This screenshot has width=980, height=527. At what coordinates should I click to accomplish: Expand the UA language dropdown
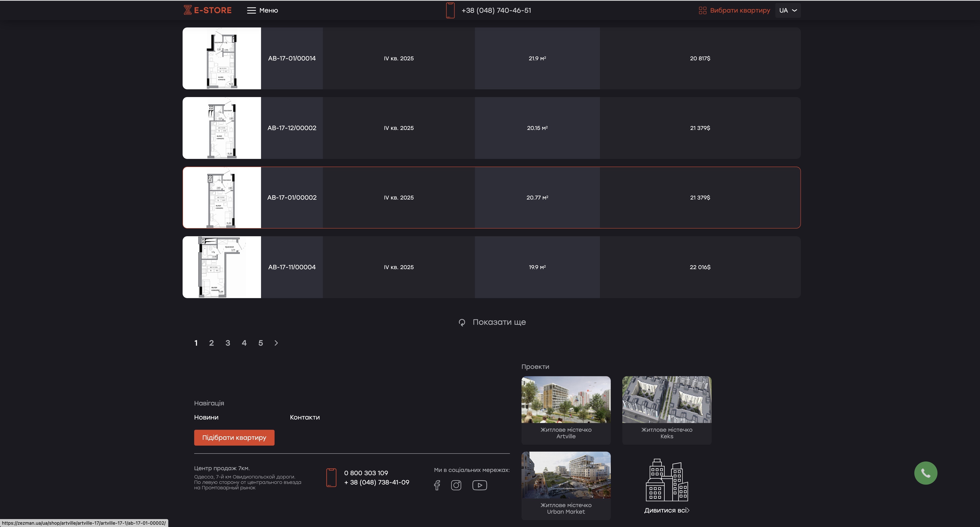click(x=788, y=10)
